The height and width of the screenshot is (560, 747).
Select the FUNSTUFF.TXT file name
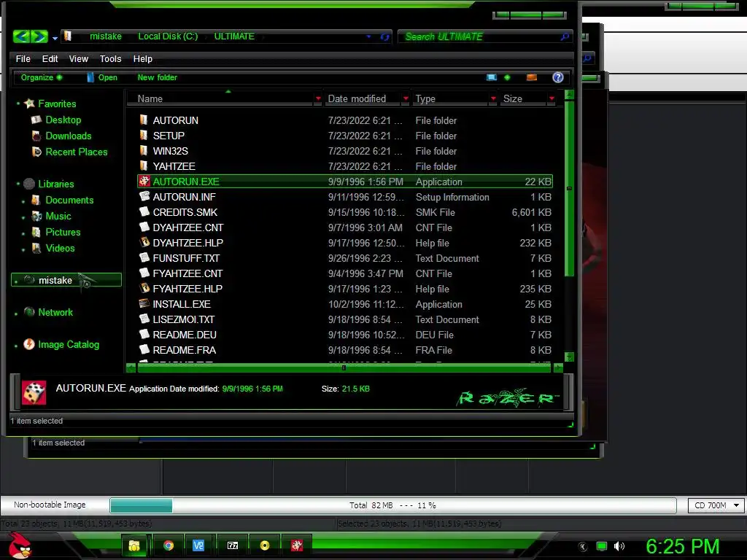point(186,258)
